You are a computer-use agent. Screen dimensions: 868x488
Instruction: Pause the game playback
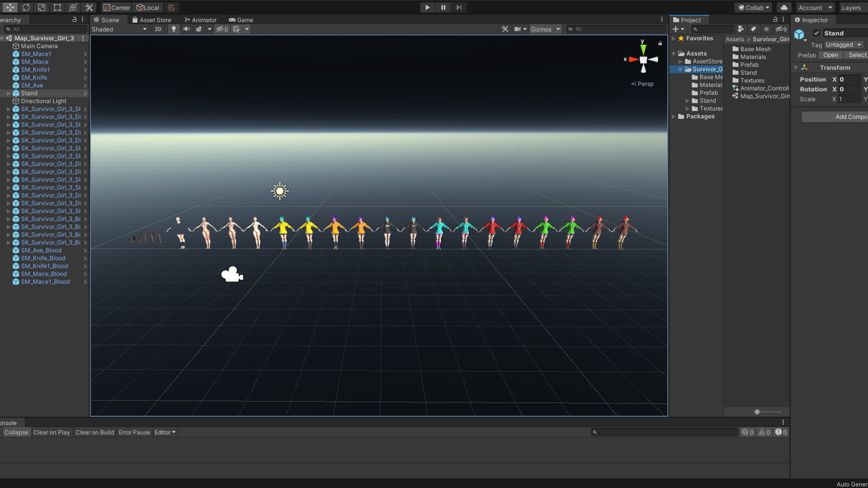click(443, 7)
